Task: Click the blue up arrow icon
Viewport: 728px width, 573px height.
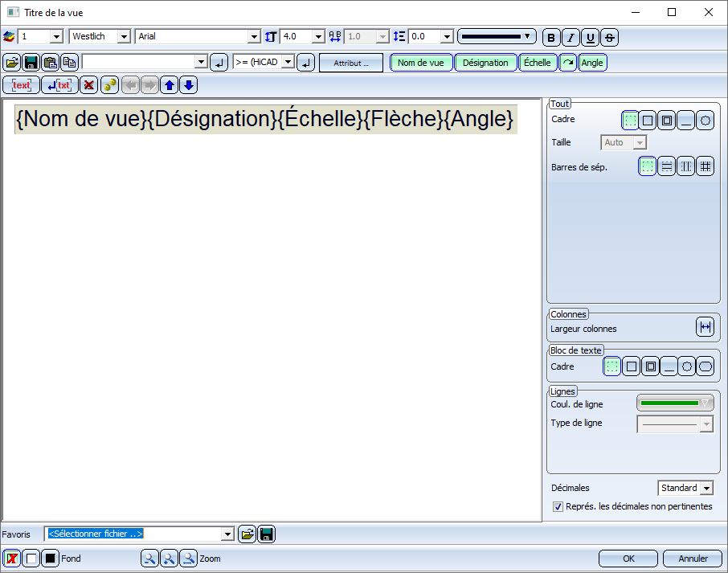Action: 170,85
